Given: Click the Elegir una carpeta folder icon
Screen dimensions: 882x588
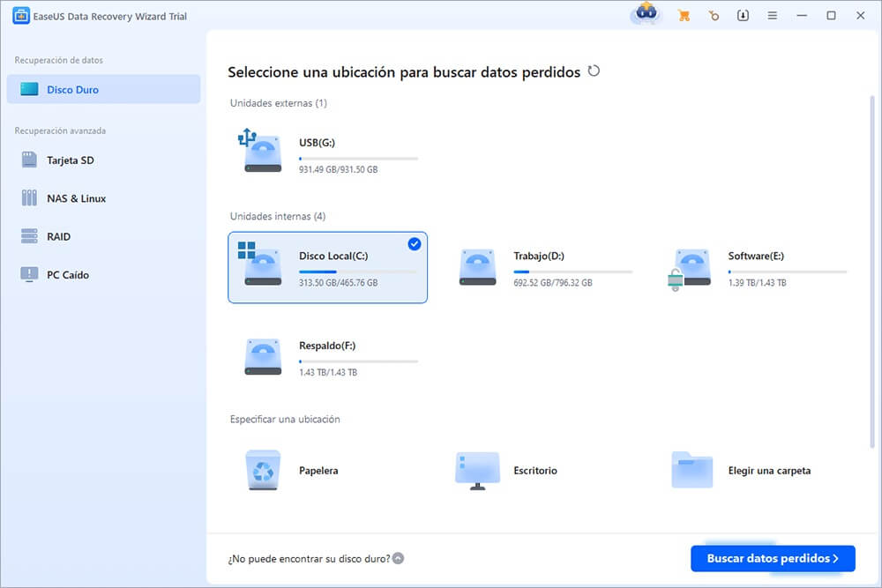Looking at the screenshot, I should tap(691, 469).
